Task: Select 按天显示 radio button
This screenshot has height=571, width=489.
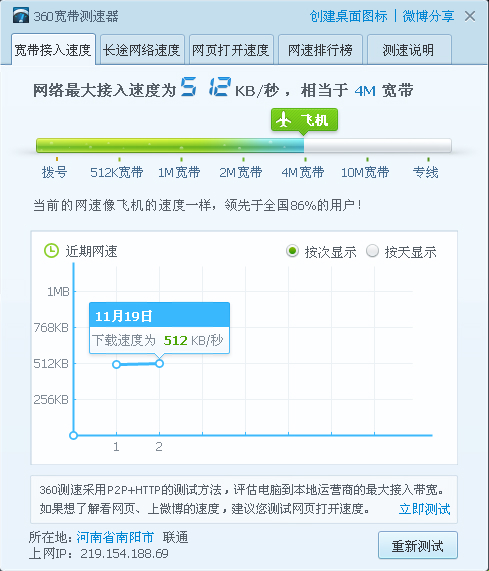Action: pyautogui.click(x=372, y=251)
